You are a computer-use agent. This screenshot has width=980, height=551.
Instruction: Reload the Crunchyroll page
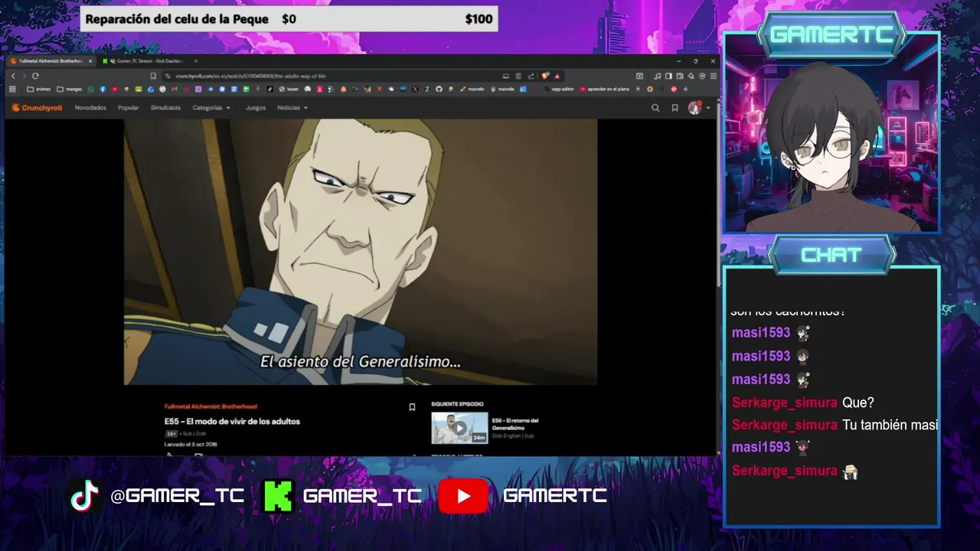coord(35,76)
